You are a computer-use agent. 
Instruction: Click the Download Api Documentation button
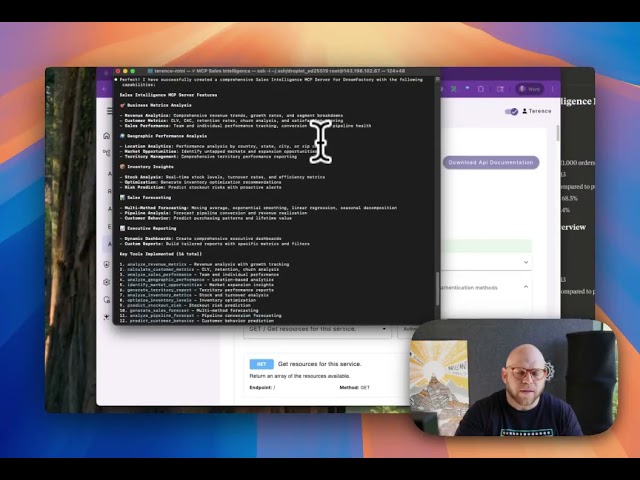click(x=491, y=162)
